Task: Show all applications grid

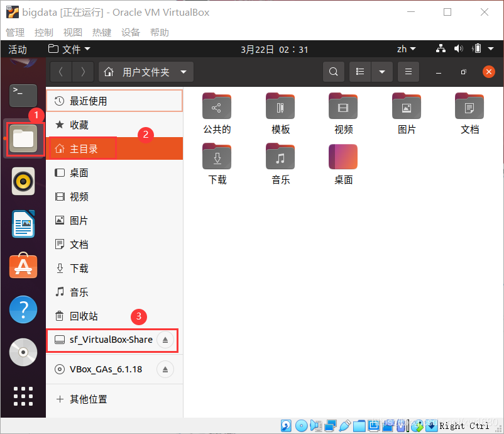Action: point(23,396)
